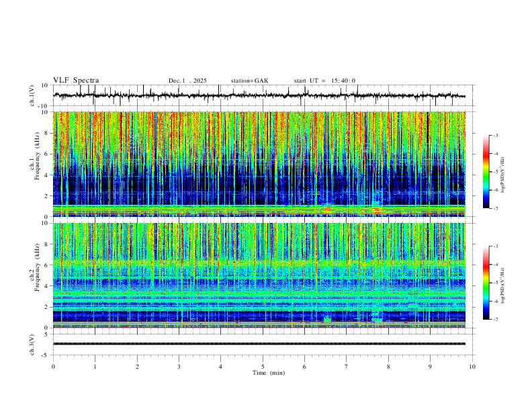This screenshot has width=532, height=411.
Task: Click the "-5" tick on ch.1 color bar
Action: coord(495,172)
